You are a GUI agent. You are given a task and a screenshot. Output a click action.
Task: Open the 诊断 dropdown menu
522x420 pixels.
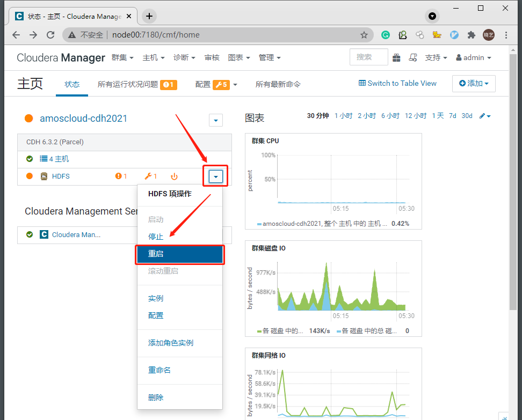[x=184, y=58]
